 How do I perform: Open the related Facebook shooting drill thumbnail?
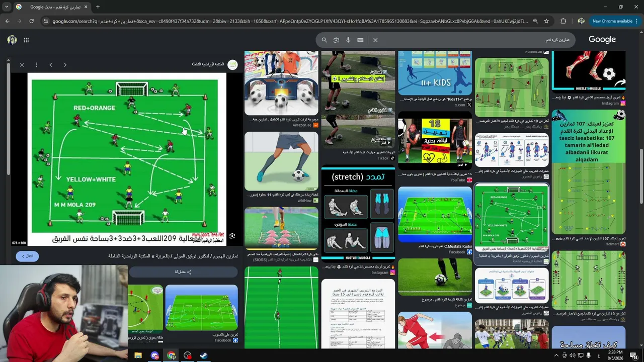[x=201, y=308]
